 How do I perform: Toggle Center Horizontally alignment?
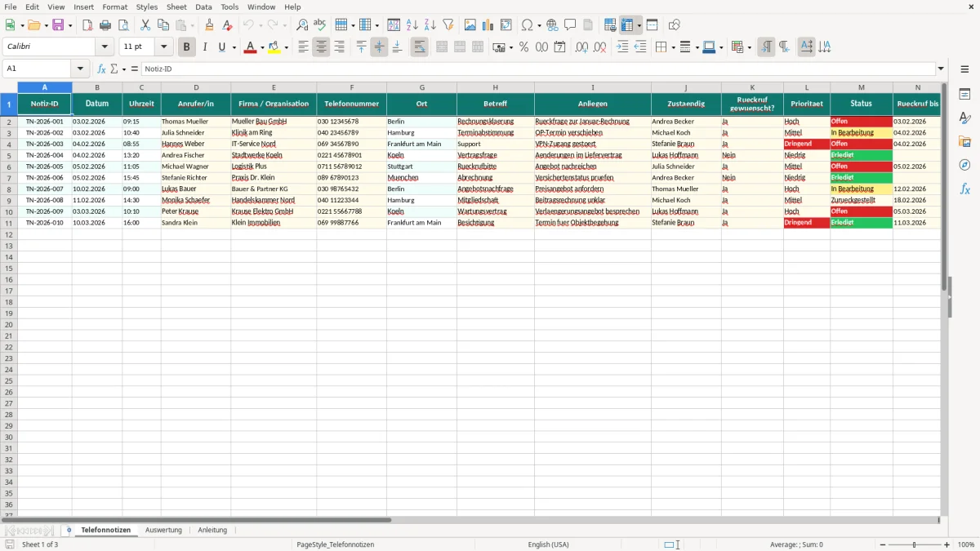[321, 47]
